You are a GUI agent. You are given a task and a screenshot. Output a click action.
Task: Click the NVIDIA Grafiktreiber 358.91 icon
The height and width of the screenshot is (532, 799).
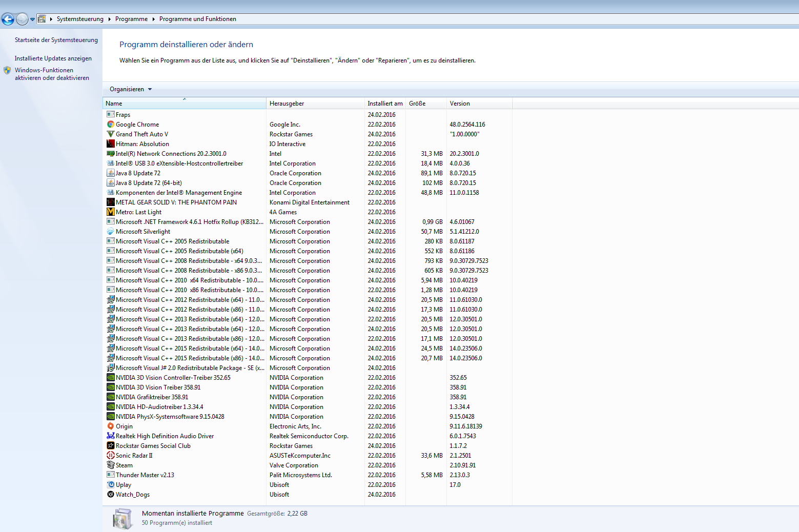110,397
